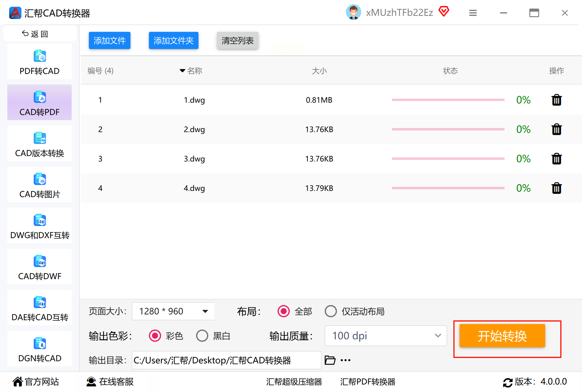Click the output directory path field
Viewport: 582px width, 392px height.
[x=226, y=360]
